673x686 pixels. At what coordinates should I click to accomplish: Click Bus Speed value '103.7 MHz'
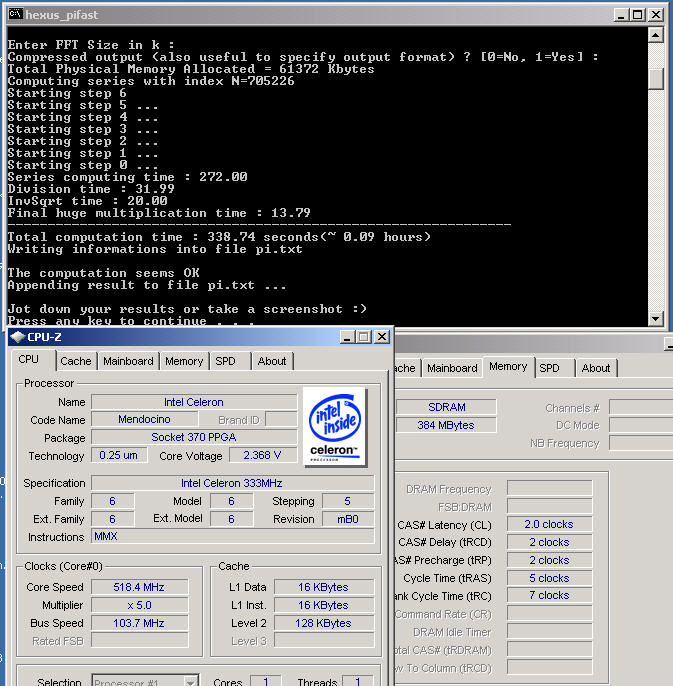[139, 623]
